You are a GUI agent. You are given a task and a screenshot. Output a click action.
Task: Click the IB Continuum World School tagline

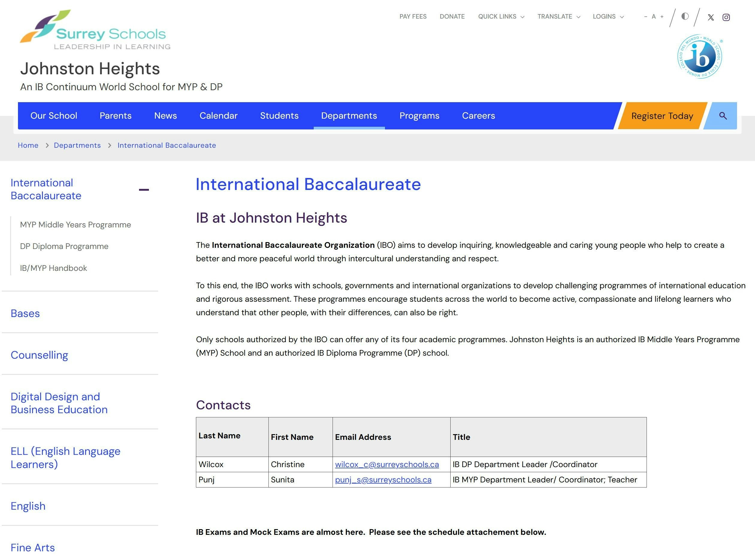click(121, 87)
